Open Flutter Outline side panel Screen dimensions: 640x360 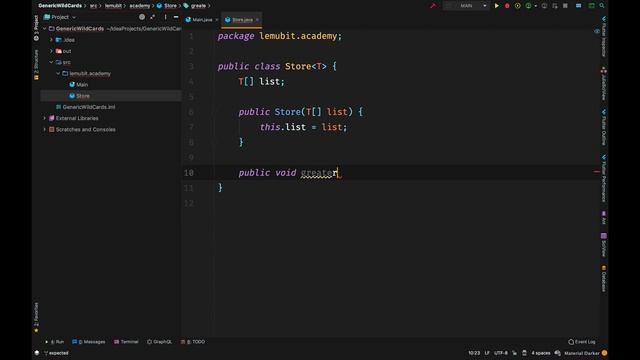point(604,127)
